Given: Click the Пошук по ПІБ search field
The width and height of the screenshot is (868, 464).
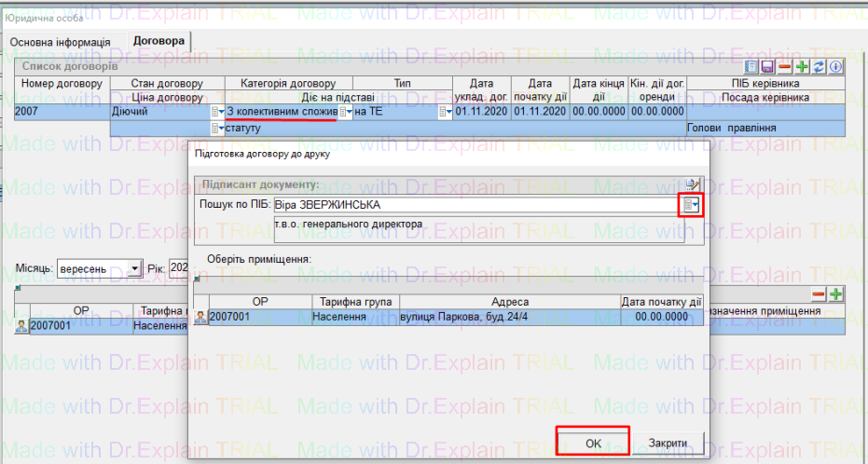Looking at the screenshot, I should pos(475,205).
